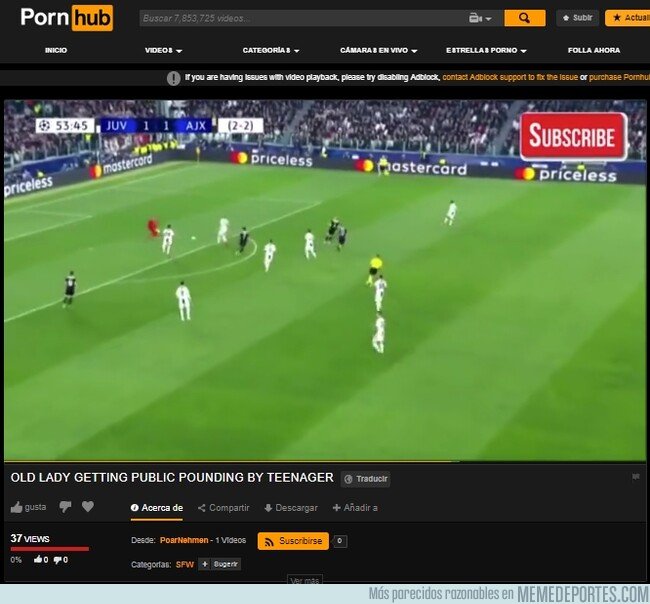
Task: Click the orange search magnifier button
Action: tap(524, 18)
